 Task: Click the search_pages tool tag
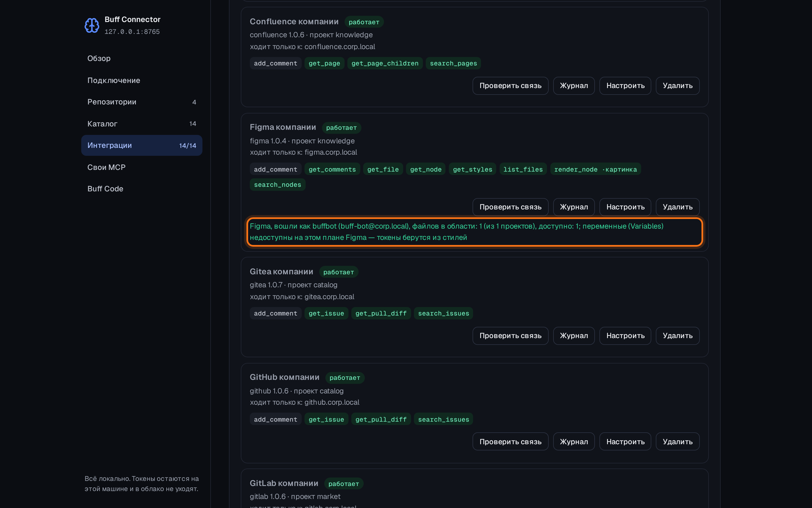pyautogui.click(x=453, y=63)
